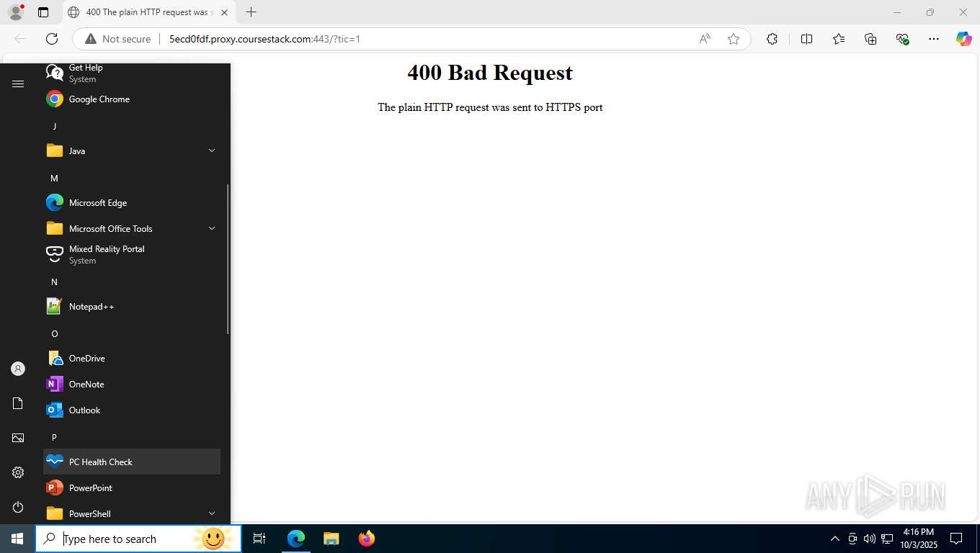Open Documents icon in Start sidebar
This screenshot has height=553, width=980.
pyautogui.click(x=18, y=403)
